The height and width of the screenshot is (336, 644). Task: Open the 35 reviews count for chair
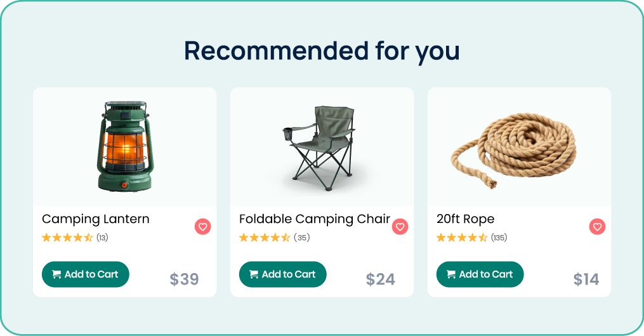(301, 238)
